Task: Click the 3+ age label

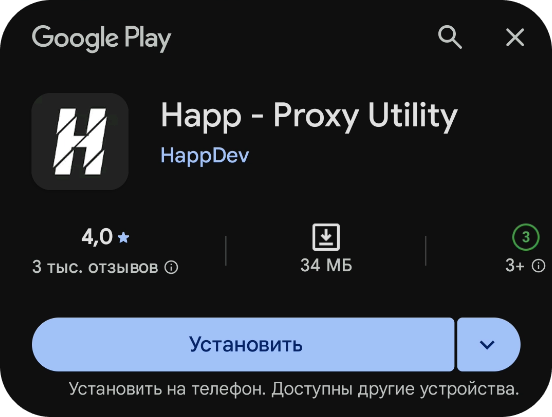Action: point(515,266)
